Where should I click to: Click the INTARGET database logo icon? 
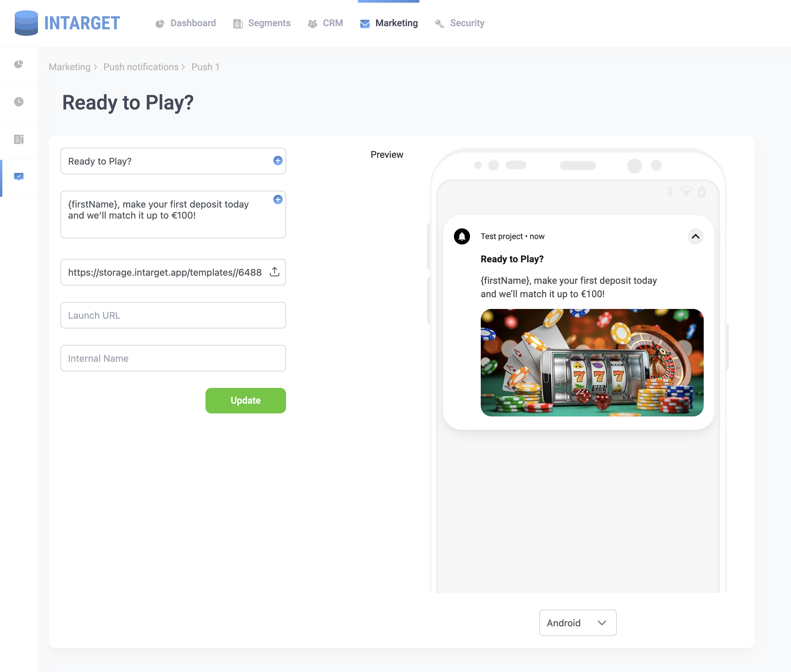coord(26,23)
